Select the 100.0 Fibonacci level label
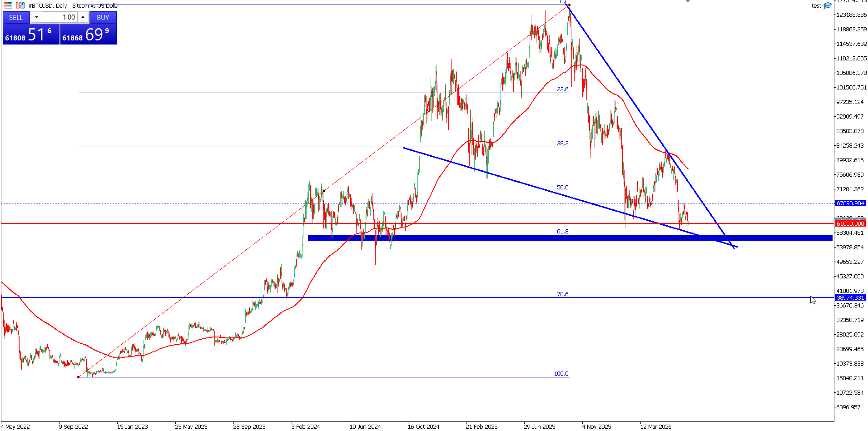Image resolution: width=868 pixels, height=431 pixels. click(561, 374)
